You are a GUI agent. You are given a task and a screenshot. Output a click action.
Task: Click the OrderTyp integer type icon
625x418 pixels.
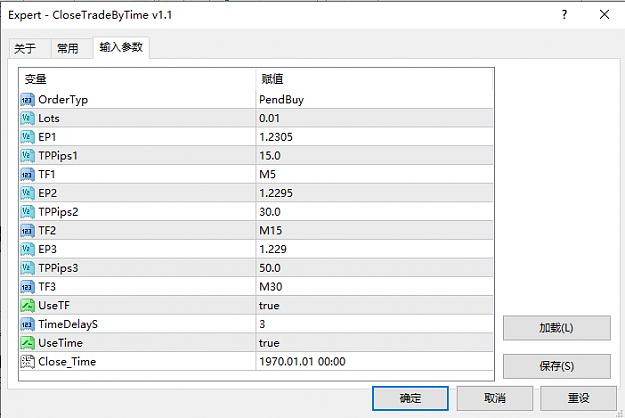(x=28, y=100)
